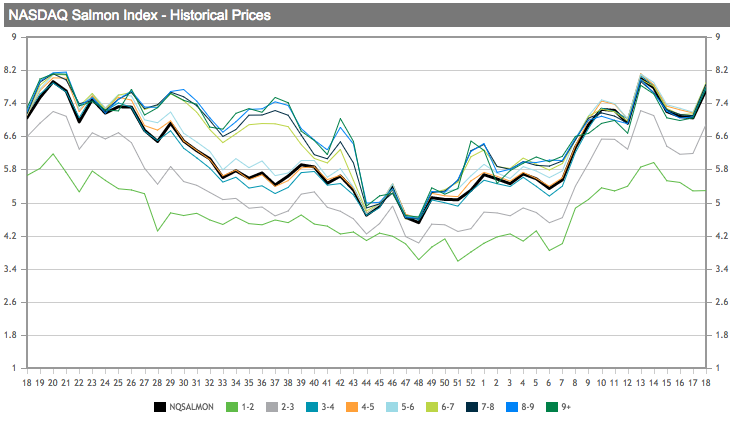The height and width of the screenshot is (424, 733).
Task: Toggle the 4-5 series orange swatch
Action: pyautogui.click(x=352, y=407)
